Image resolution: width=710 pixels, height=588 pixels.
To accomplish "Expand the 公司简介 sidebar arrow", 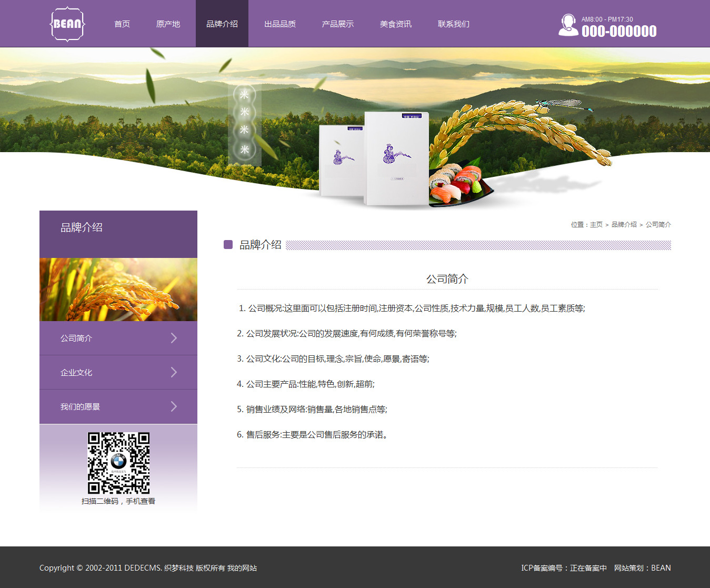I will [174, 338].
